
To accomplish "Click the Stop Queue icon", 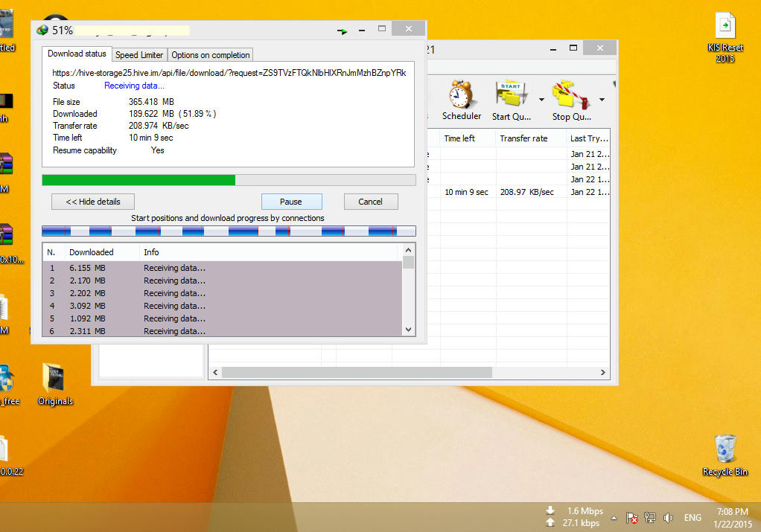I will 570,100.
